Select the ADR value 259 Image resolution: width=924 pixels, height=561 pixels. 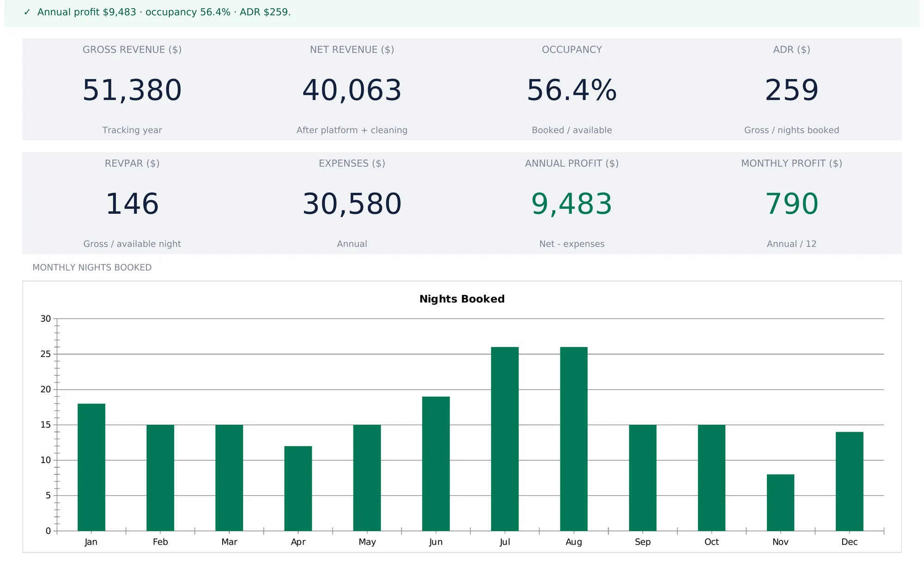(792, 90)
